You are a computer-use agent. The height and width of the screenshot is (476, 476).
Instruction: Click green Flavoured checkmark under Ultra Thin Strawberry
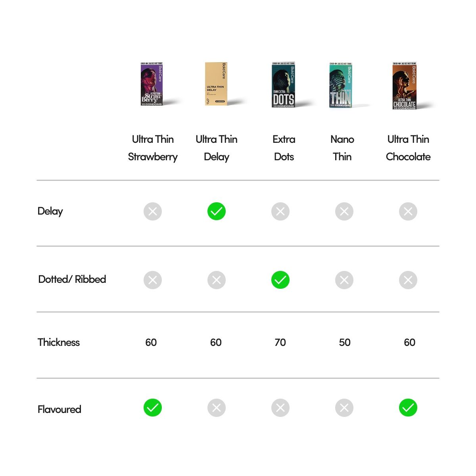point(153,408)
